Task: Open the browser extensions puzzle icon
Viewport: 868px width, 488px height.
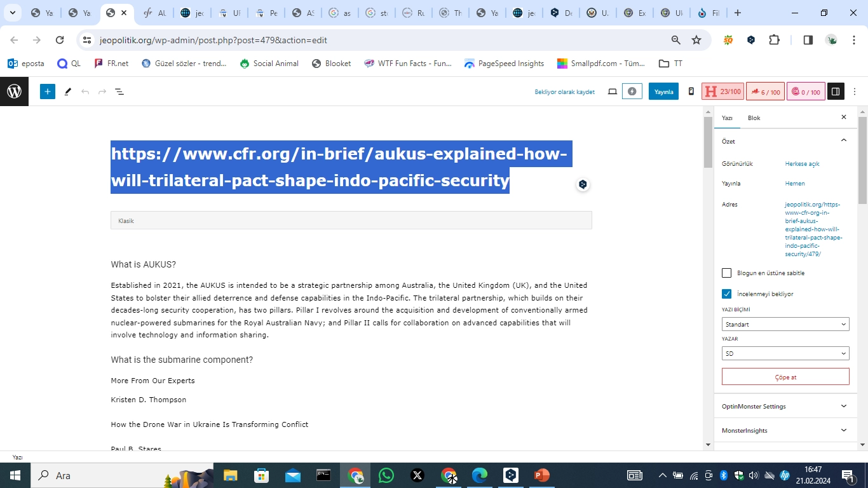Action: (774, 40)
